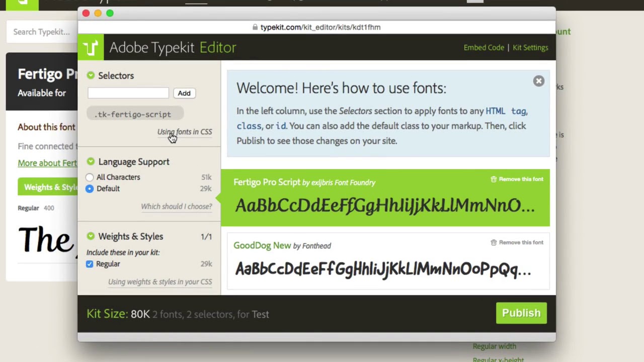The height and width of the screenshot is (362, 644).
Task: Open Using weights & styles in your CSS link
Action: [x=160, y=282]
